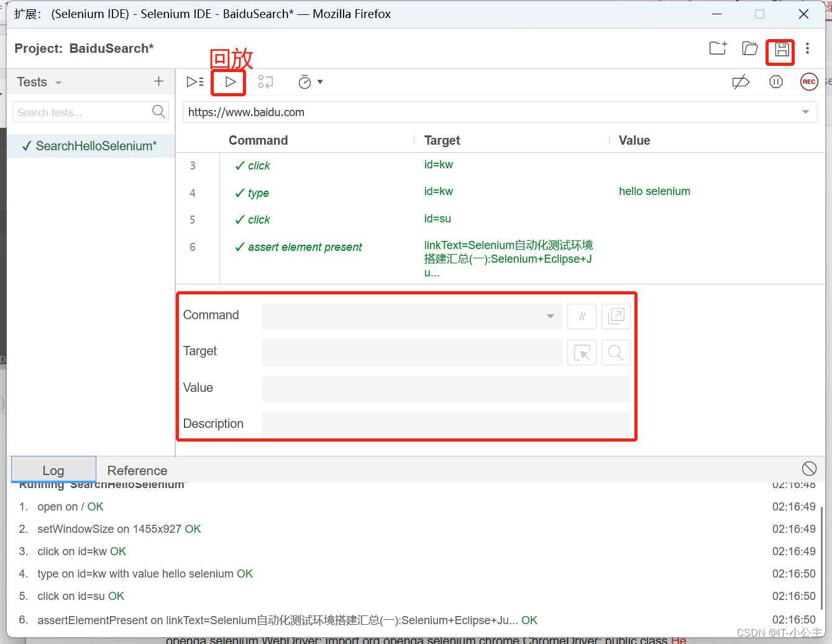Click log entry setWindowSize on 1455x927
This screenshot has height=644, width=832.
[119, 529]
